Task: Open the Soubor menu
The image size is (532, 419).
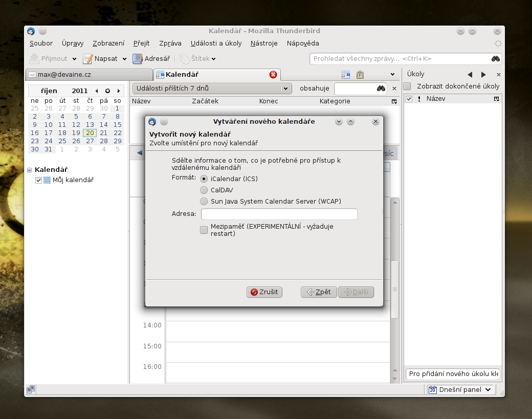Action: 41,43
